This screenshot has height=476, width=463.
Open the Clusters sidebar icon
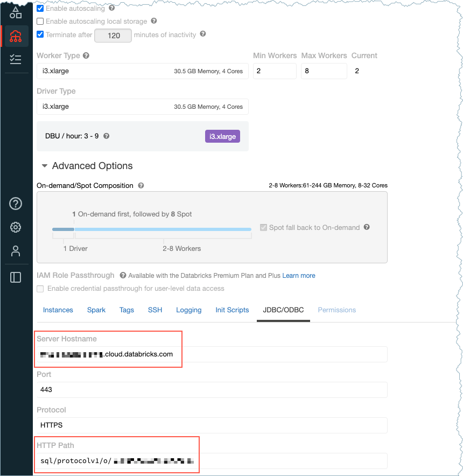16,36
